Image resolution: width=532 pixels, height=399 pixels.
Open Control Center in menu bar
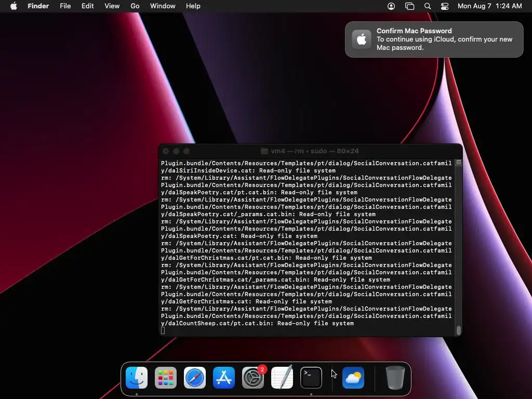point(445,6)
